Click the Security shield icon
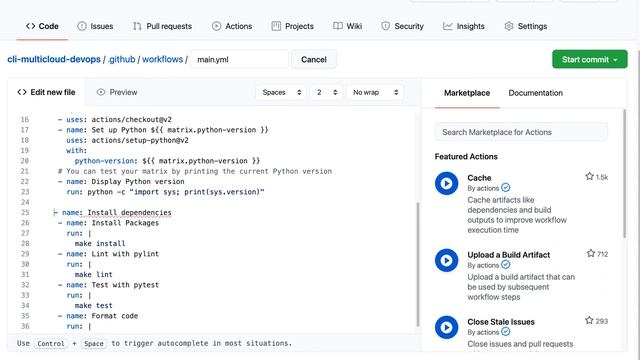640x360 pixels. click(385, 26)
